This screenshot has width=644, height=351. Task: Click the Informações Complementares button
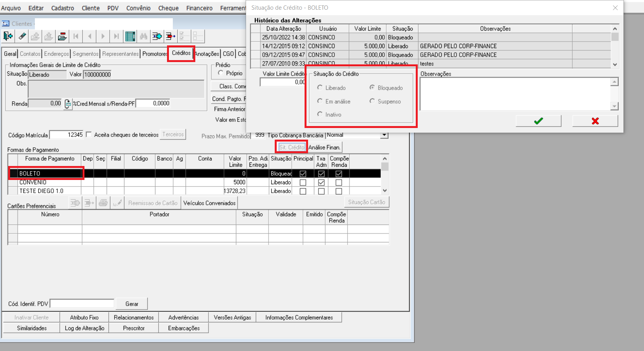[299, 317]
